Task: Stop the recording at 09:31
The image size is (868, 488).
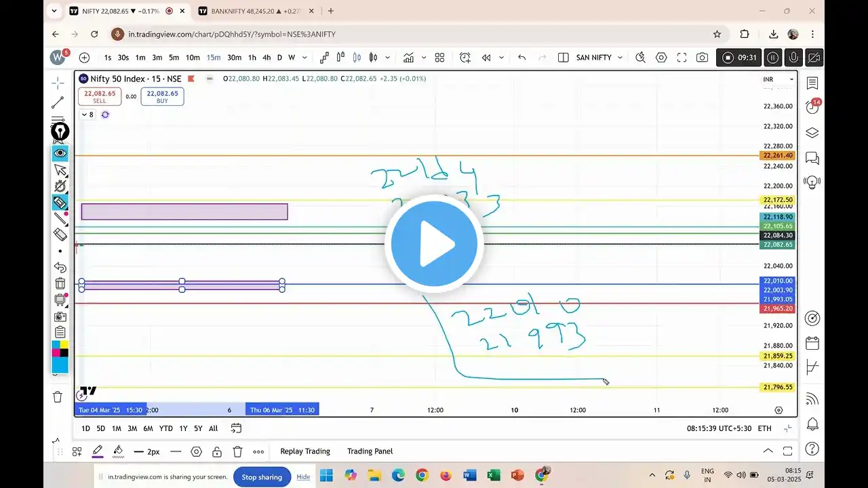Action: (x=739, y=58)
